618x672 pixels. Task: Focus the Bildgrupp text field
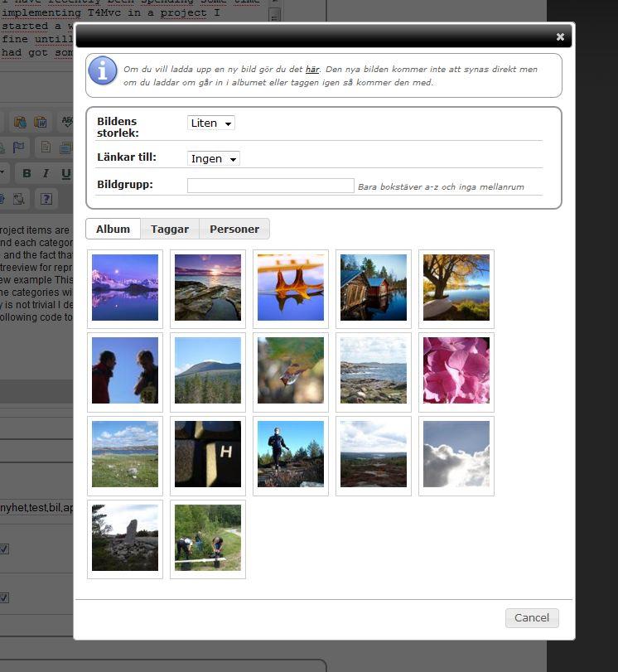(x=271, y=186)
